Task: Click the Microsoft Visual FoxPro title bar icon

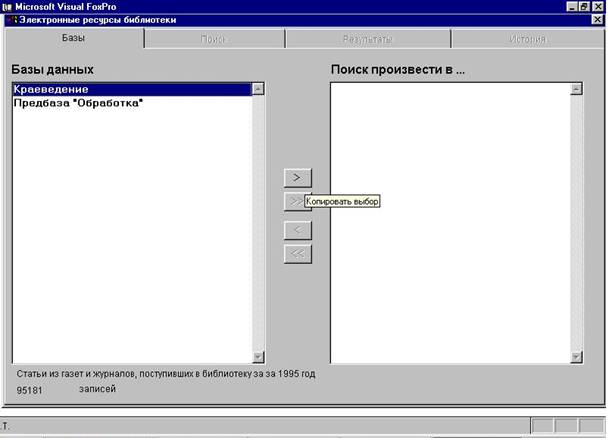Action: 7,6
